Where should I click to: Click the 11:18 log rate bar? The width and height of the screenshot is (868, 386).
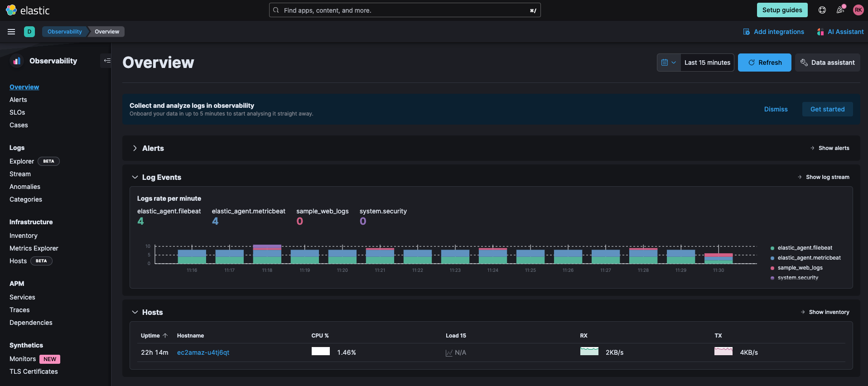[x=267, y=254]
